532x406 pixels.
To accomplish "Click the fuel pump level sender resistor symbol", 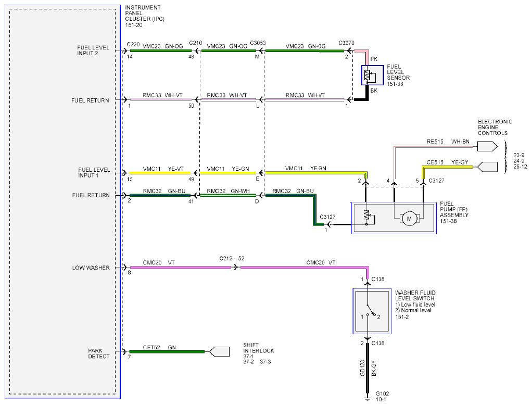I will (x=366, y=215).
